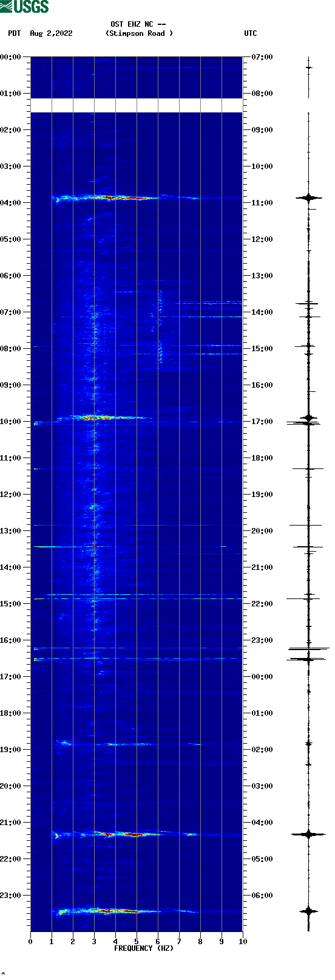The height and width of the screenshot is (980, 335).
Task: Click the seismogram burst after 04:00 UTC
Action: 308,834
